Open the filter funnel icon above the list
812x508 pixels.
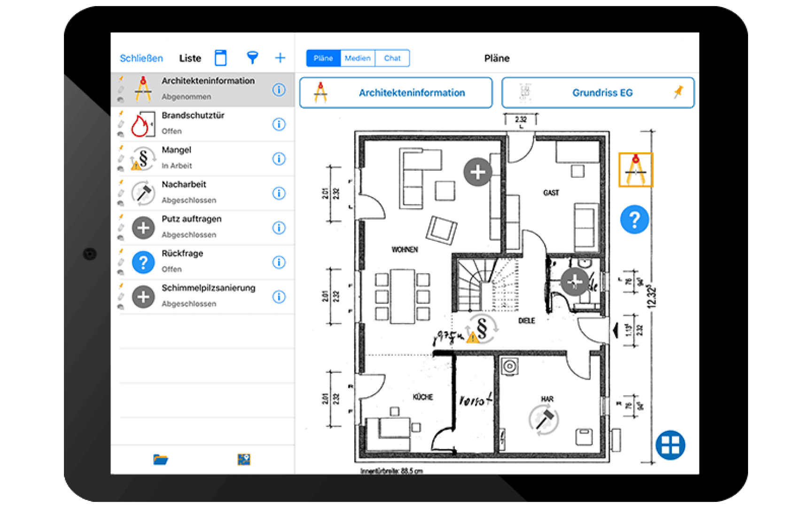tap(252, 57)
